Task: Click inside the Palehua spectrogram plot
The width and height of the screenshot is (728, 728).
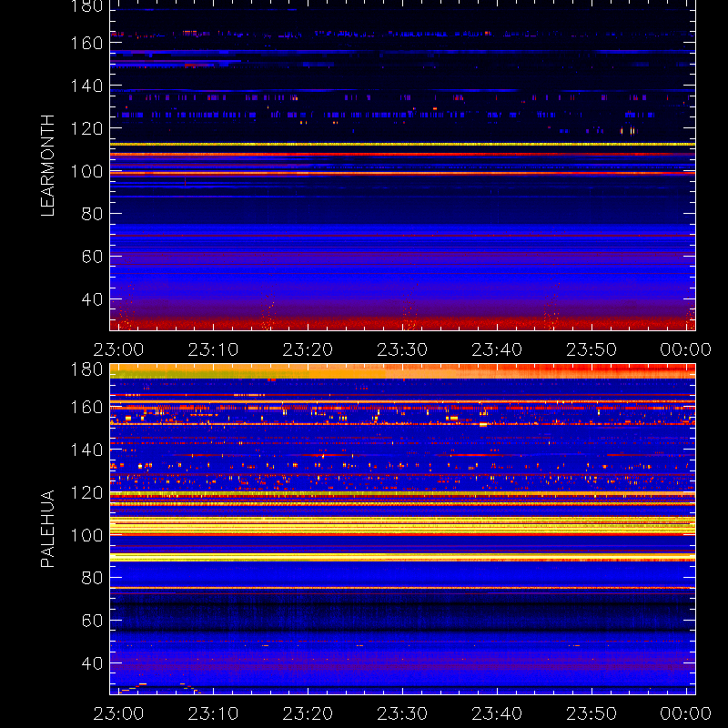Action: point(402,529)
